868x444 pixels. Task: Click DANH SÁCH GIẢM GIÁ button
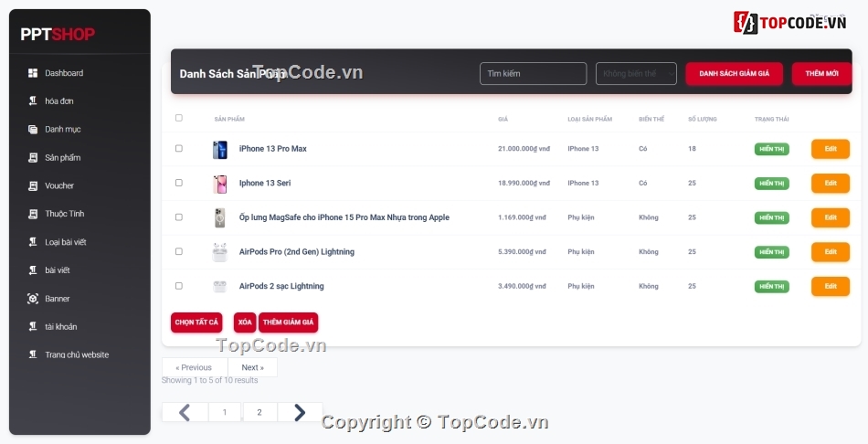[x=734, y=74]
